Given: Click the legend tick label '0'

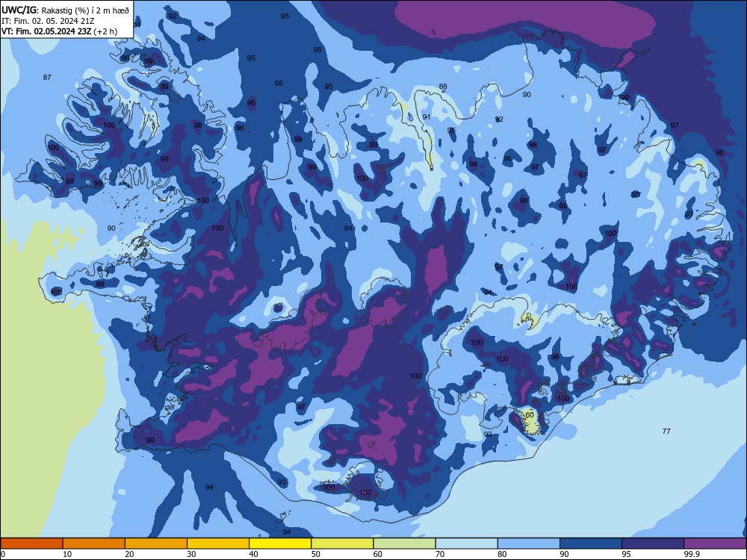Looking at the screenshot, I should pyautogui.click(x=3, y=554).
